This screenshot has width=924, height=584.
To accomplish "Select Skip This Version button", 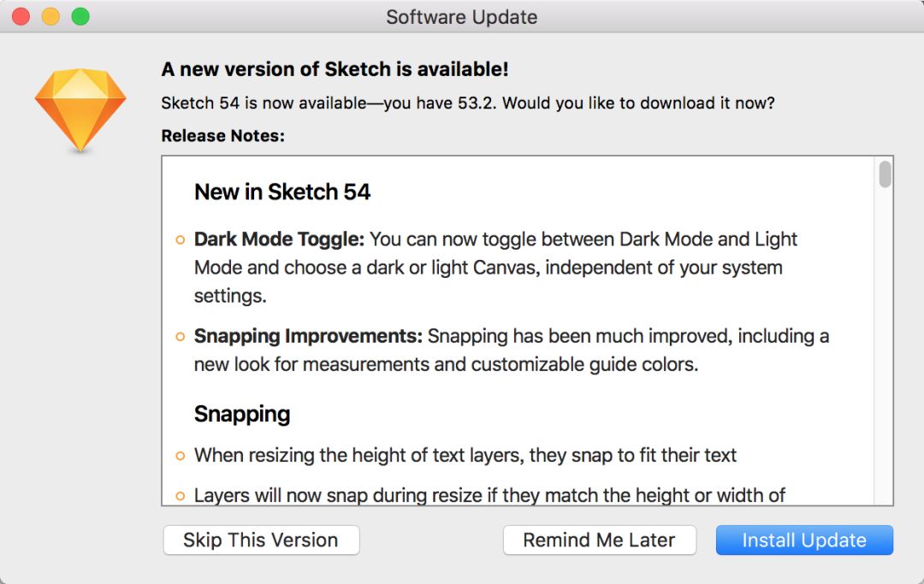I will (261, 540).
